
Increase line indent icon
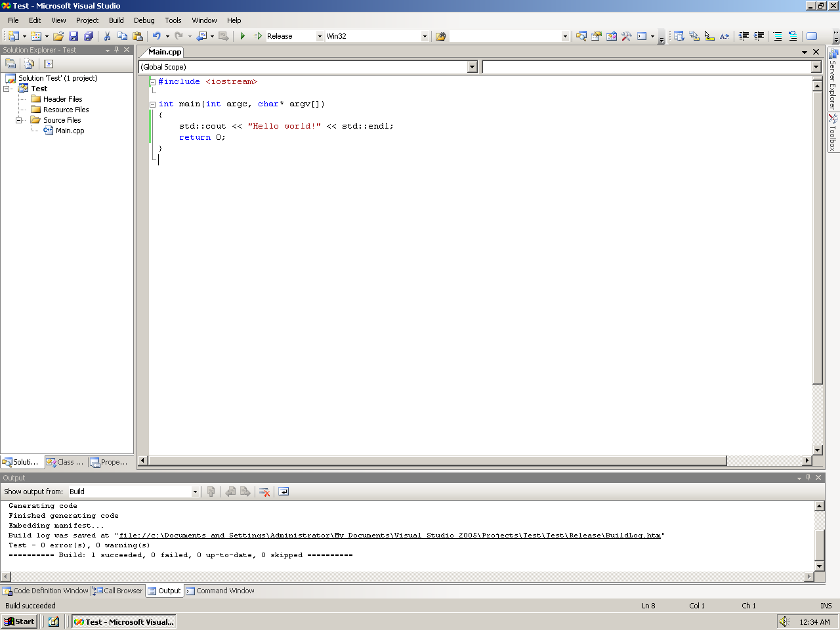click(759, 36)
